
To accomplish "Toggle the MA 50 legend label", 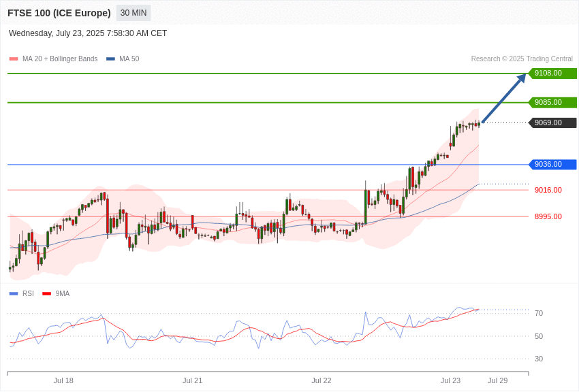I will pos(129,59).
